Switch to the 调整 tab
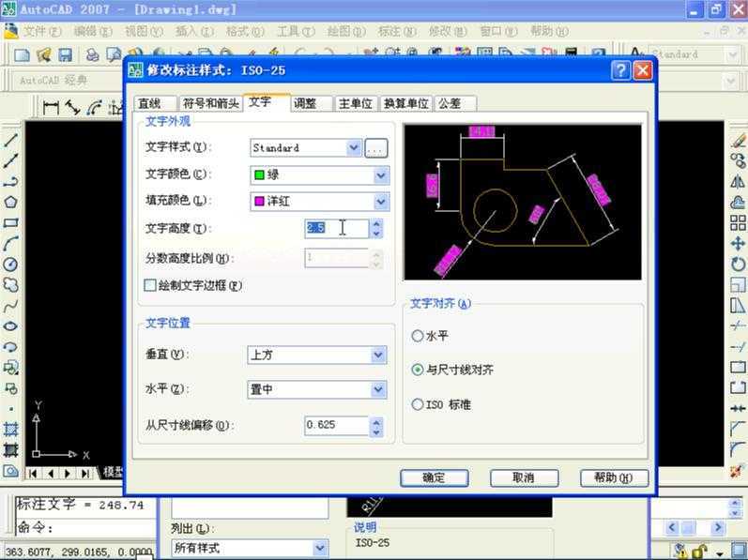The height and width of the screenshot is (560, 748). 311,103
